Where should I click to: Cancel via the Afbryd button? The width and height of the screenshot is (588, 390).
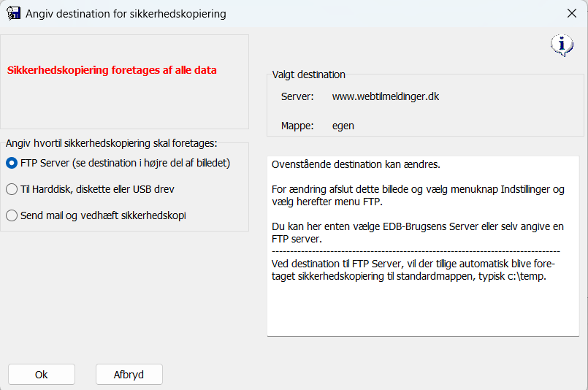[x=129, y=374]
